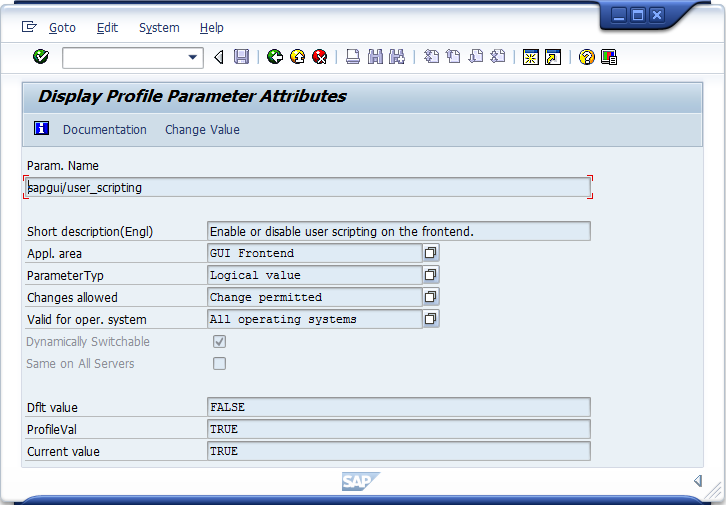Open value help for Changes allowed field

tap(431, 297)
